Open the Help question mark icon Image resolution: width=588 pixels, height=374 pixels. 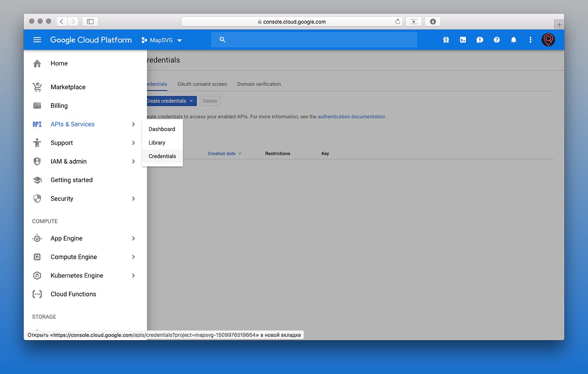click(496, 40)
